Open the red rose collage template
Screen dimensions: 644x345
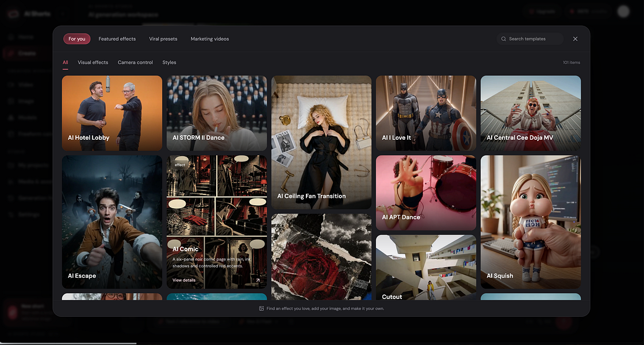321,256
